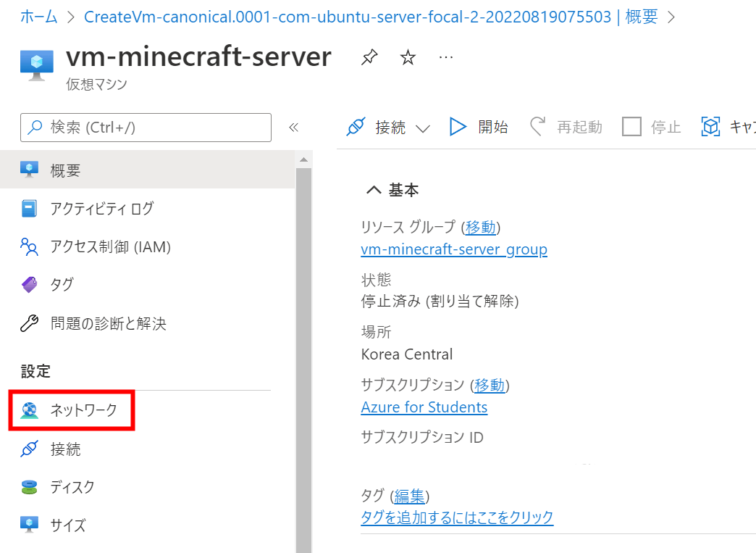Open vm-minecraft-server_group resource group link

[454, 249]
